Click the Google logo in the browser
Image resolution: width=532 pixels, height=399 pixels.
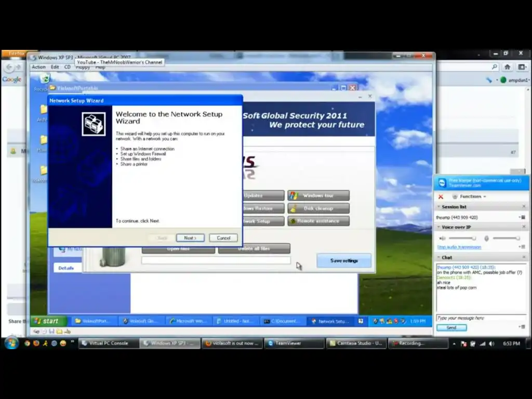(x=12, y=79)
